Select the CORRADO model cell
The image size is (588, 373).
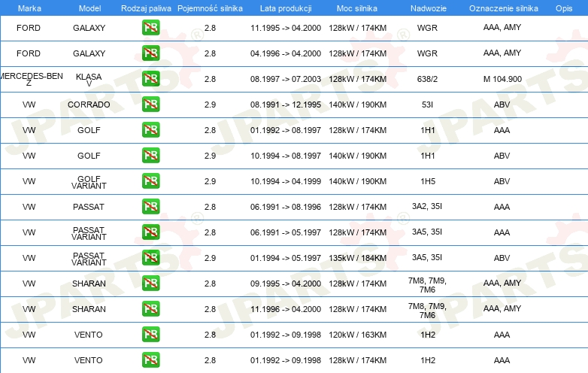click(89, 105)
